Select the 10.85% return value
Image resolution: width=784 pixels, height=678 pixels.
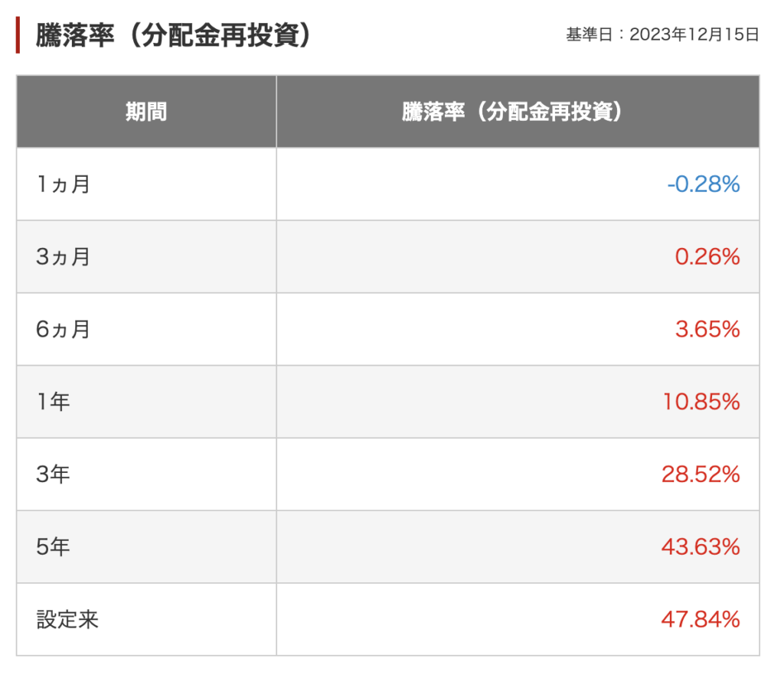coord(702,403)
